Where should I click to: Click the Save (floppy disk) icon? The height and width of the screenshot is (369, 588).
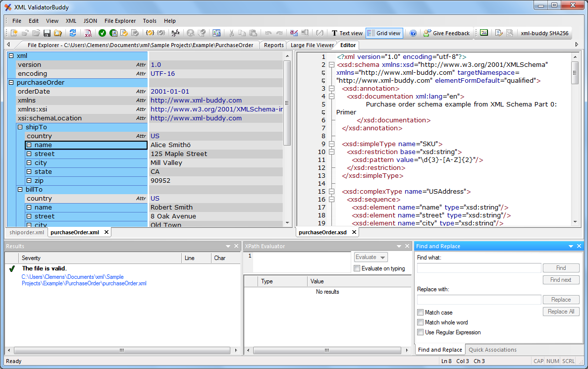(x=47, y=33)
